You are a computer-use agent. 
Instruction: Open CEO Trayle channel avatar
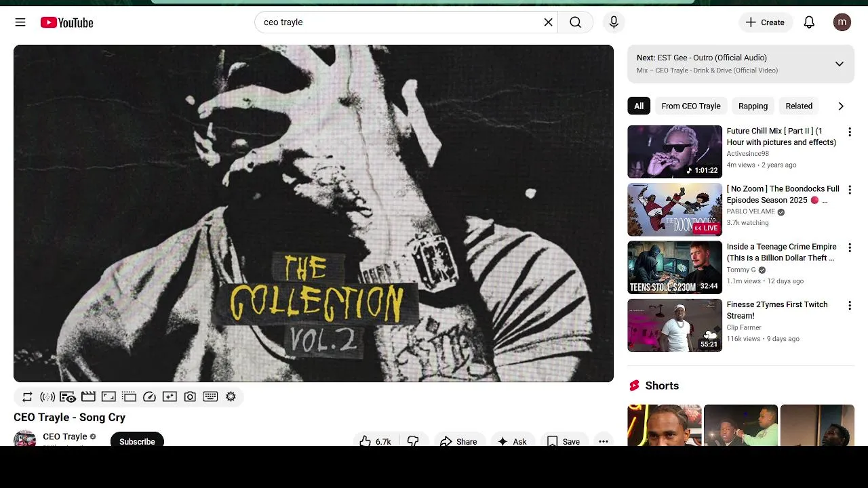(x=25, y=439)
